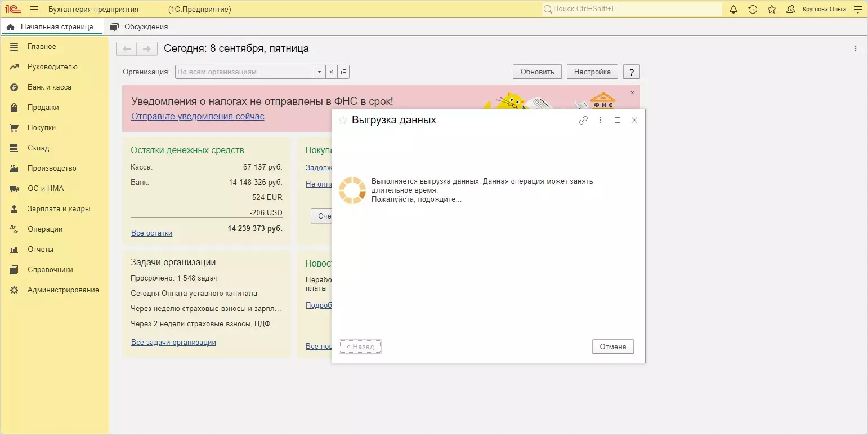
Task: Click the Настройка button
Action: 592,72
